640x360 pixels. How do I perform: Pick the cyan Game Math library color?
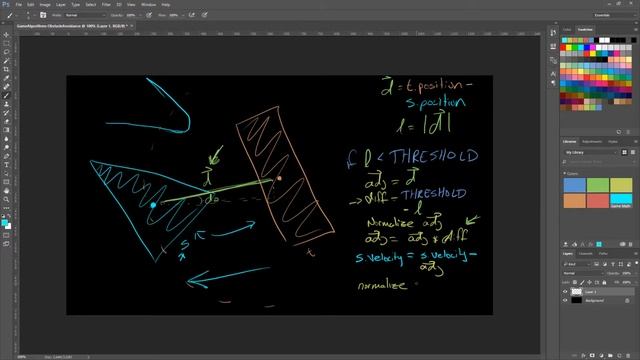point(621,201)
